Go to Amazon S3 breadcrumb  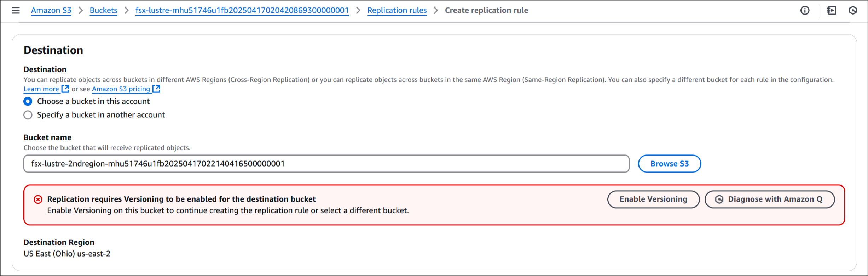[51, 10]
